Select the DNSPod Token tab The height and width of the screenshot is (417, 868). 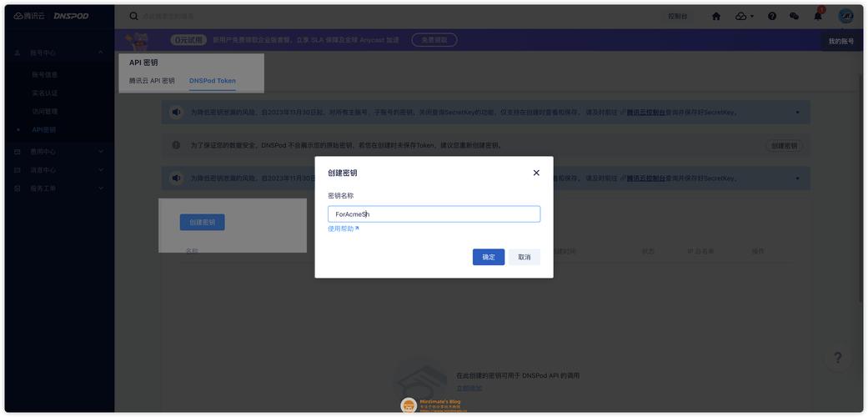click(x=212, y=81)
